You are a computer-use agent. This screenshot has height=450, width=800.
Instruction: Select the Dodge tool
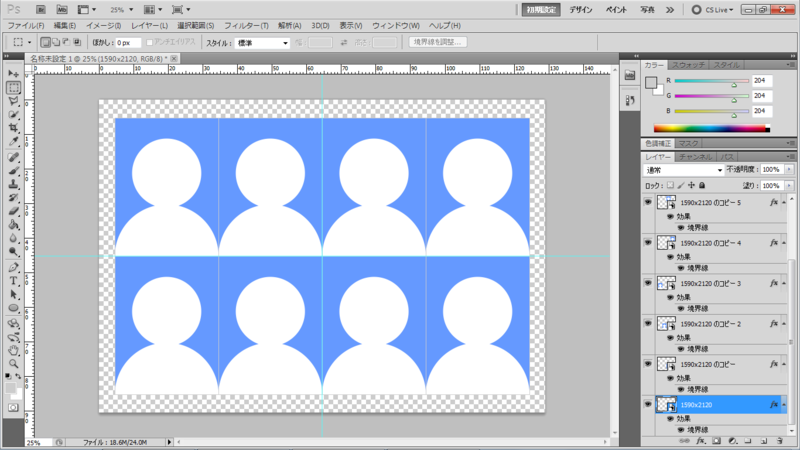coord(14,251)
